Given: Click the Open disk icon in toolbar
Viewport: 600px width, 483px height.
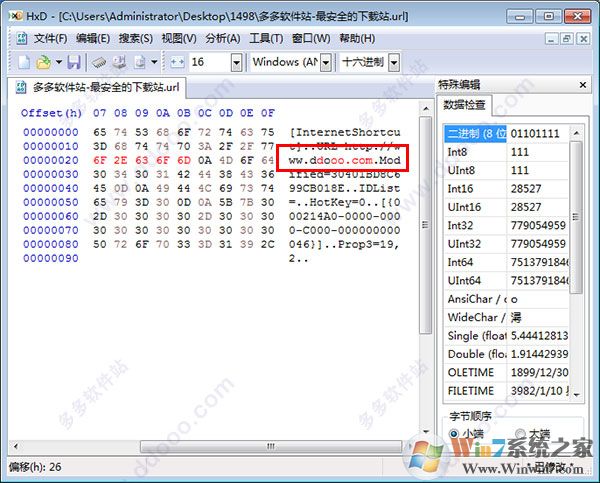Looking at the screenshot, I should (x=119, y=62).
